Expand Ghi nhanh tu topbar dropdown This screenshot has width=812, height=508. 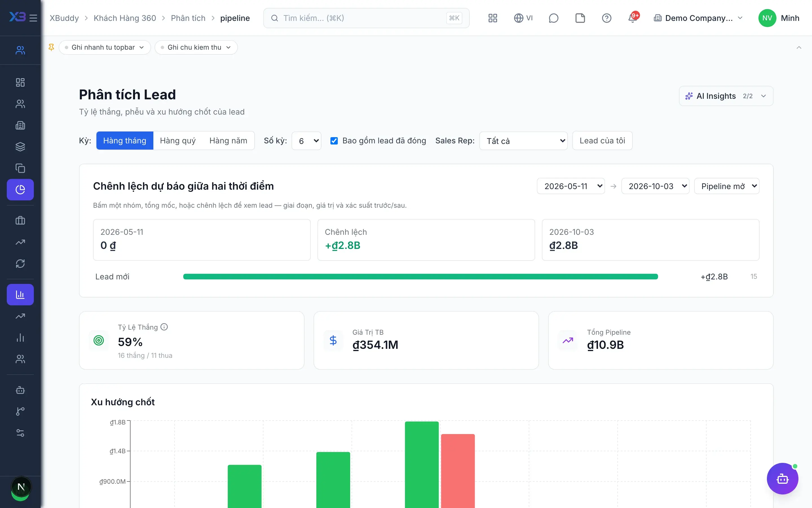click(x=105, y=47)
